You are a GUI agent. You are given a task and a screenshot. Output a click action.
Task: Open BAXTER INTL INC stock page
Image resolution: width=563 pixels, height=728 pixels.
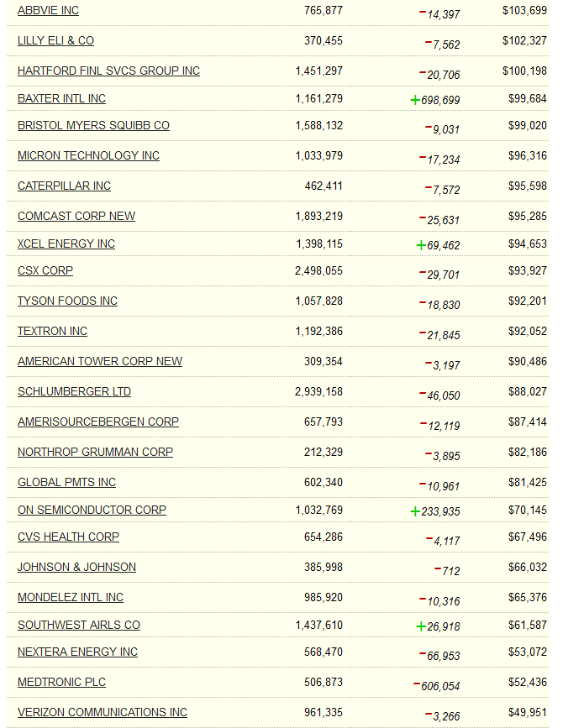[x=62, y=98]
